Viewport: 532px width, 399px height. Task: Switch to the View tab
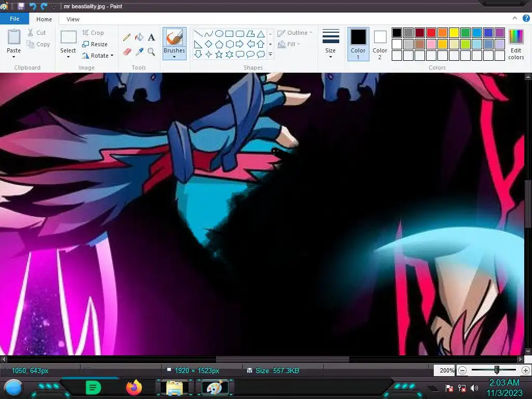point(73,19)
